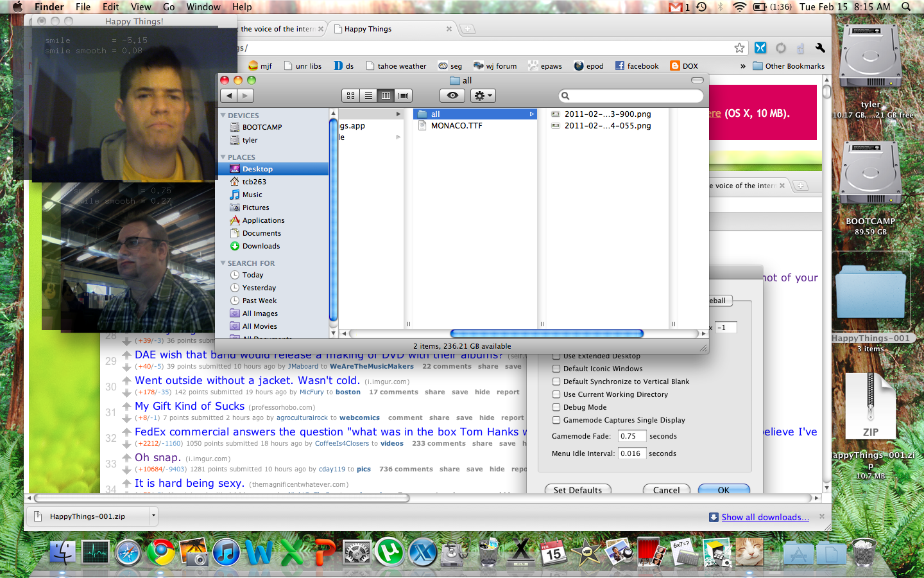Open HappyThings-001.zip download options arrow
The image size is (924, 578).
pyautogui.click(x=153, y=516)
